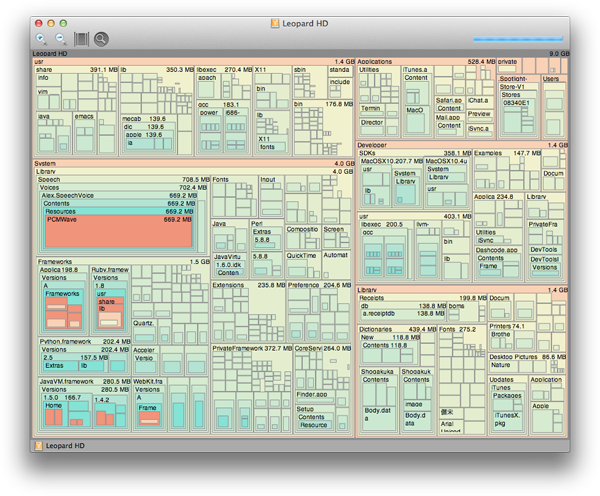
Task: Select the Examples 147.7 MB folder
Action: tap(507, 153)
